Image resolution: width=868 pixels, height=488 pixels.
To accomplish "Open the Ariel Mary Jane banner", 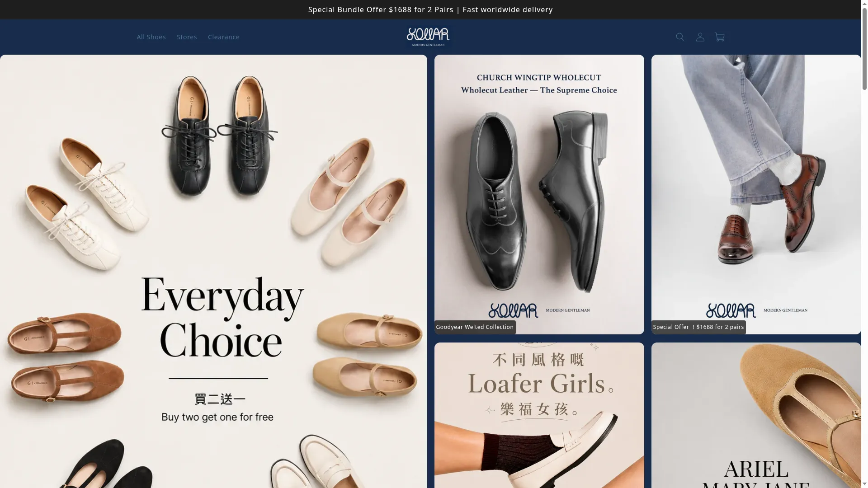I will 756,415.
